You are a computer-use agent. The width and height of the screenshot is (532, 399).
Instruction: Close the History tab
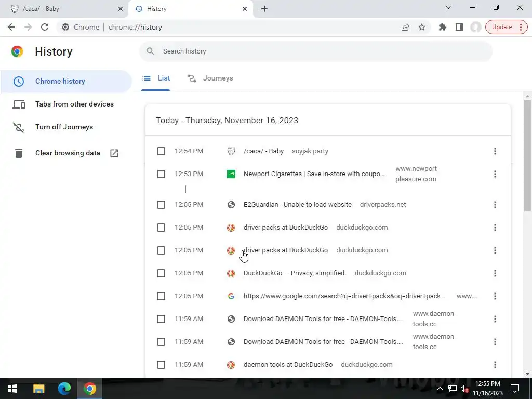(x=245, y=9)
